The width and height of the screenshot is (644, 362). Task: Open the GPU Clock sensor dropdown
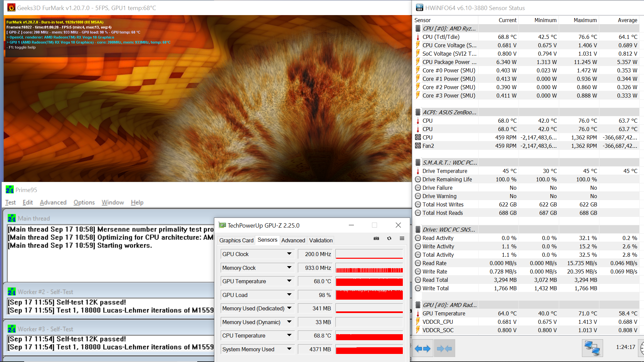(x=289, y=254)
